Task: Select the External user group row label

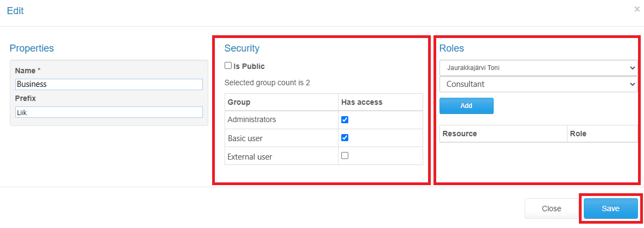Action: 250,156
